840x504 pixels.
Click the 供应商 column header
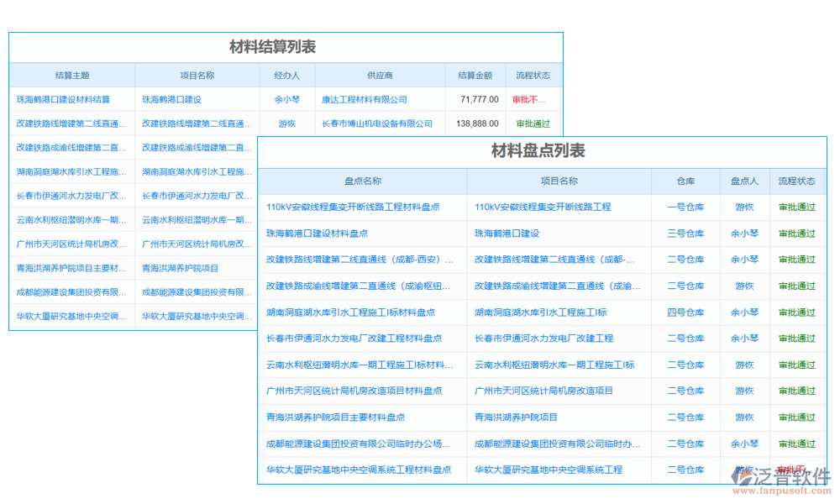[x=380, y=75]
